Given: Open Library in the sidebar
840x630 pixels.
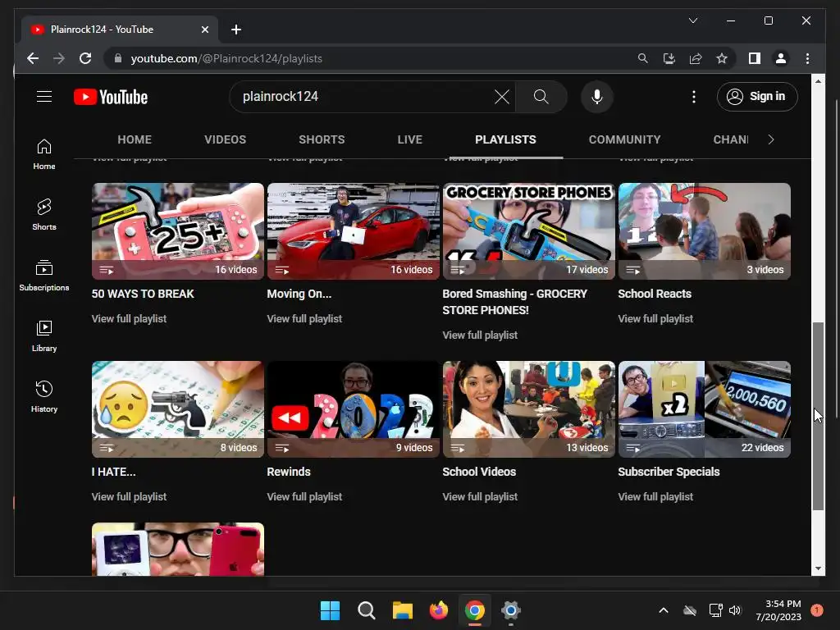Looking at the screenshot, I should (x=44, y=336).
